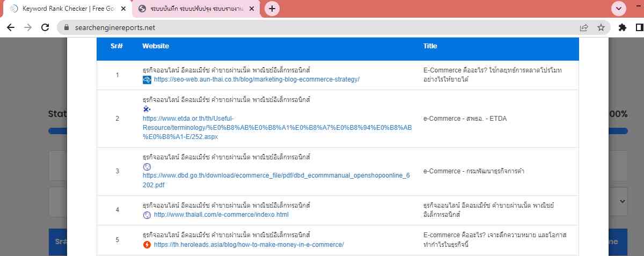Click the share page icon in address bar
Image resolution: width=644 pixels, height=256 pixels.
(x=584, y=27)
